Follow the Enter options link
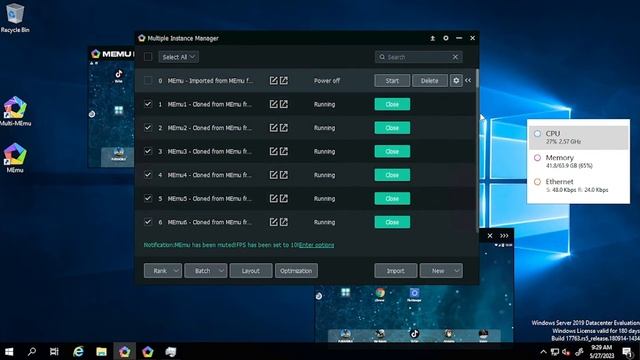 click(x=316, y=245)
